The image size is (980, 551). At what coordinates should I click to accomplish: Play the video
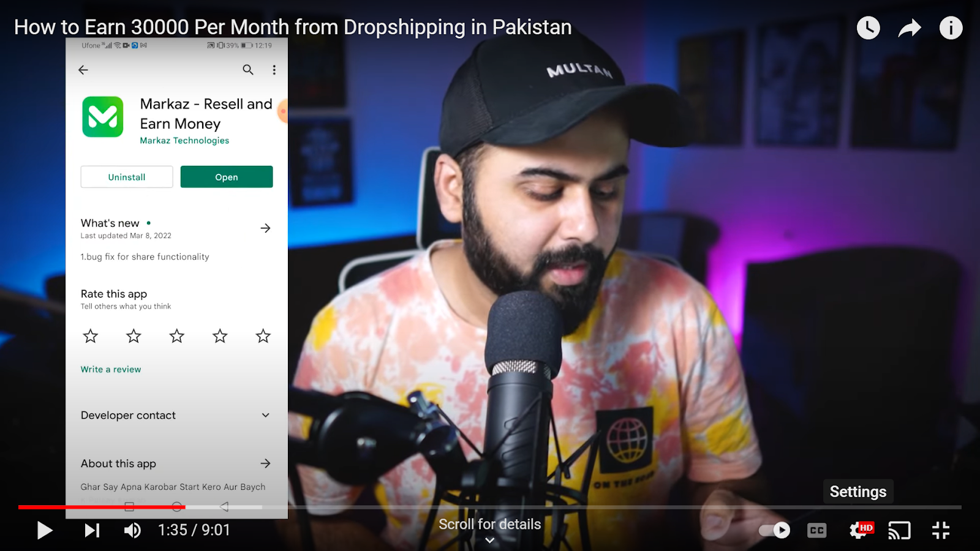pos(44,530)
